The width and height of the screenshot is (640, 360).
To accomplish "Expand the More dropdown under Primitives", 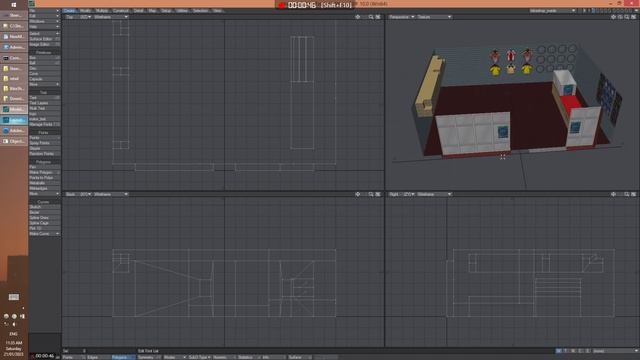I will pos(44,84).
